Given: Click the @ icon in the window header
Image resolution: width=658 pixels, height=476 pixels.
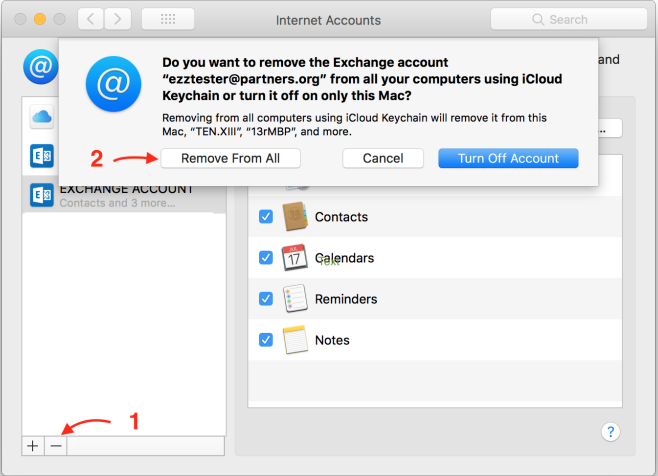Looking at the screenshot, I should point(40,67).
